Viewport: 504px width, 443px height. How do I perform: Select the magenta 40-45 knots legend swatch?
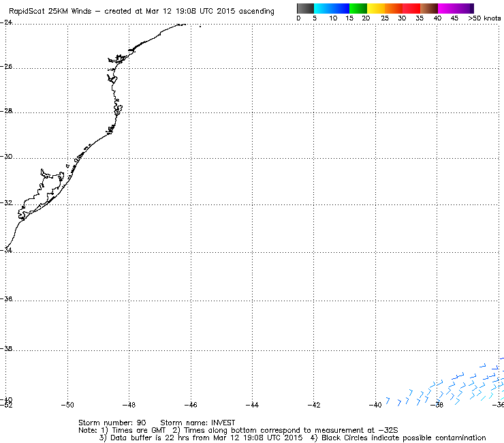pos(454,8)
